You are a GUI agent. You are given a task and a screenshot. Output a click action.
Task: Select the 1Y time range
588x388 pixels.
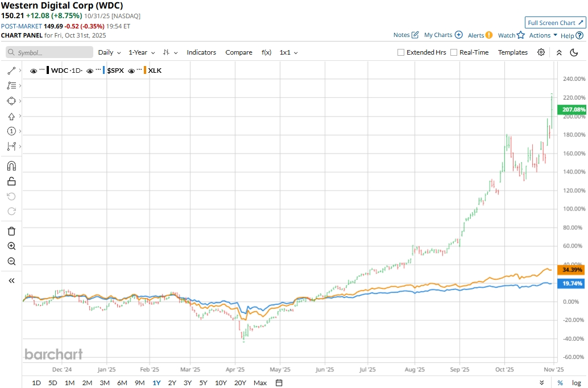click(156, 383)
